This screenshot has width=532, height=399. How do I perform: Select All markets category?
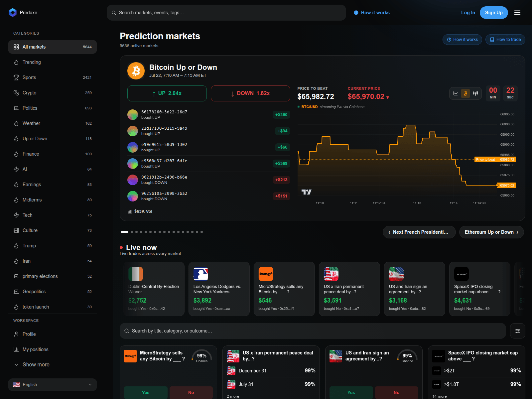(53, 47)
